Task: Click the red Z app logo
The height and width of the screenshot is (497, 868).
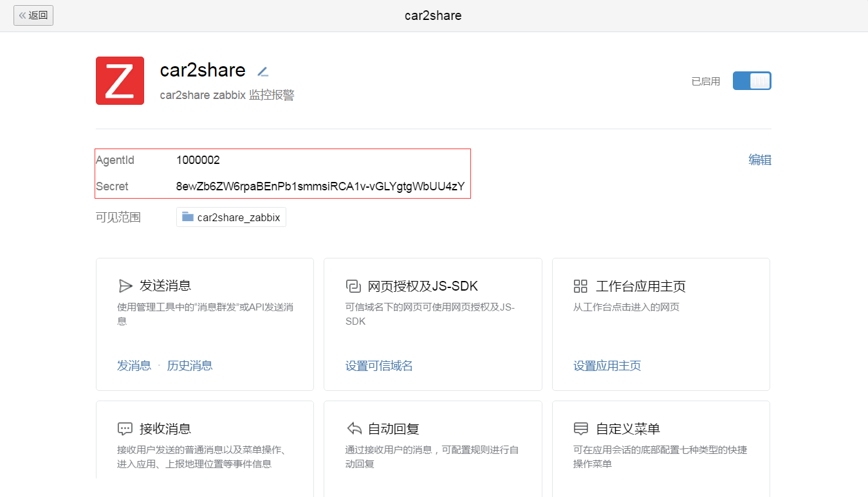Action: (120, 80)
